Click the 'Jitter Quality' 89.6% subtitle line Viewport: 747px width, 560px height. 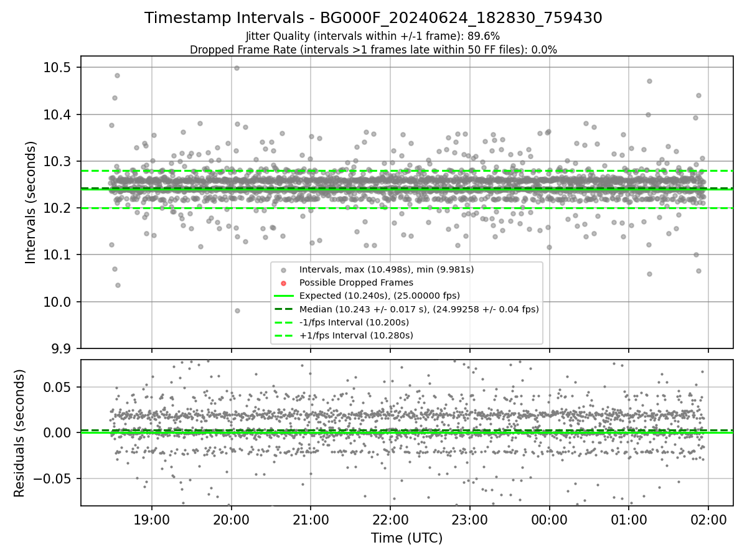pos(373,37)
